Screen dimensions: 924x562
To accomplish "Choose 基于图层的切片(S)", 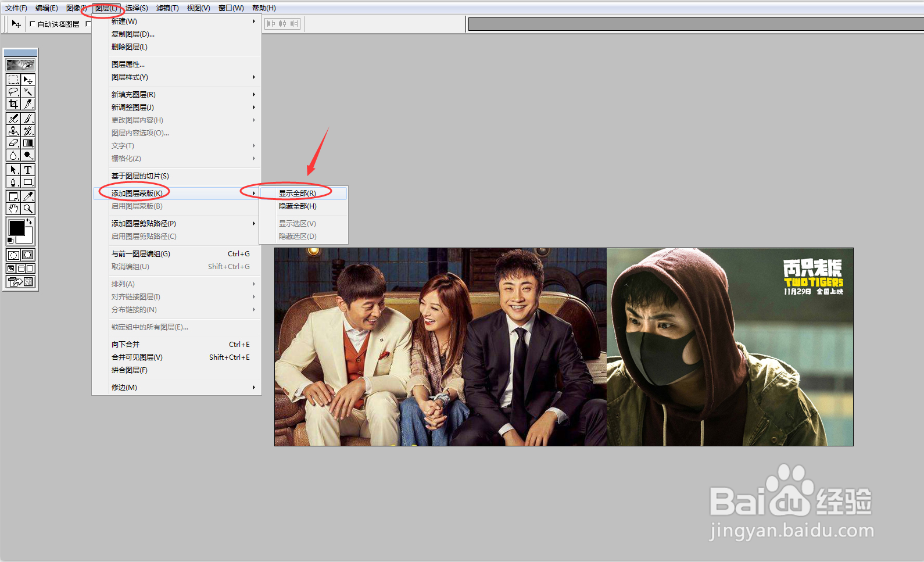I will (177, 176).
